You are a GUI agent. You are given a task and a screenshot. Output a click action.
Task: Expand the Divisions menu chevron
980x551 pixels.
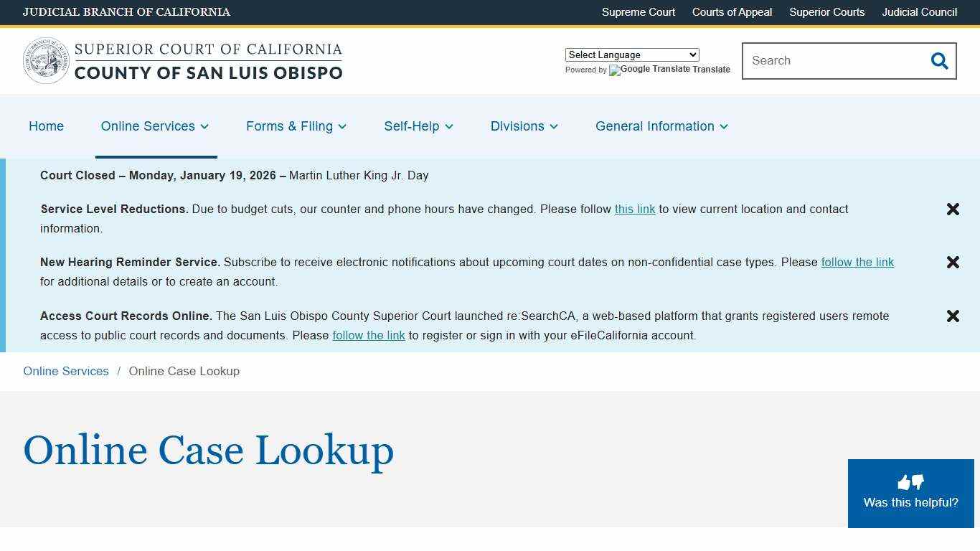[x=554, y=127]
